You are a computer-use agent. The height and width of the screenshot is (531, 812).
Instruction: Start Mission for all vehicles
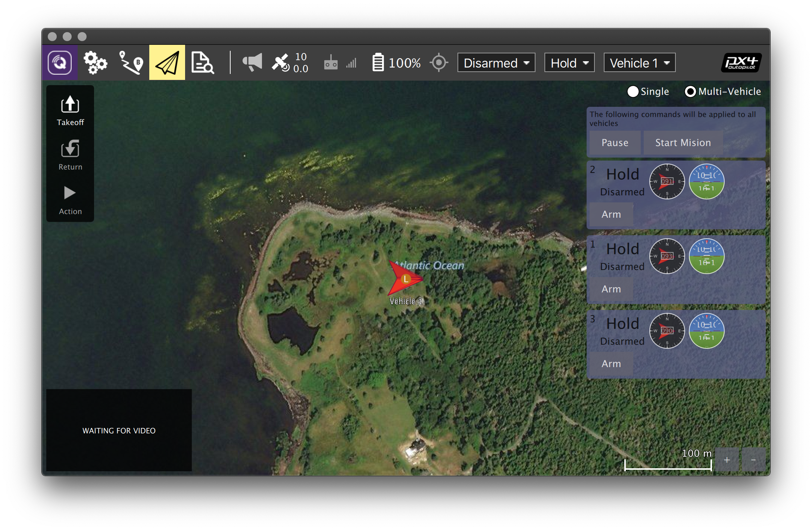click(683, 142)
